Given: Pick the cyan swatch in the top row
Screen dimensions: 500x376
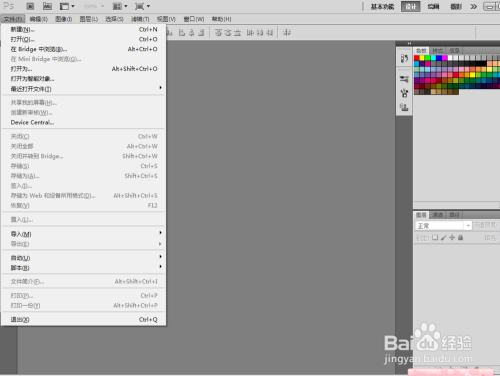Looking at the screenshot, I should pos(433,58).
